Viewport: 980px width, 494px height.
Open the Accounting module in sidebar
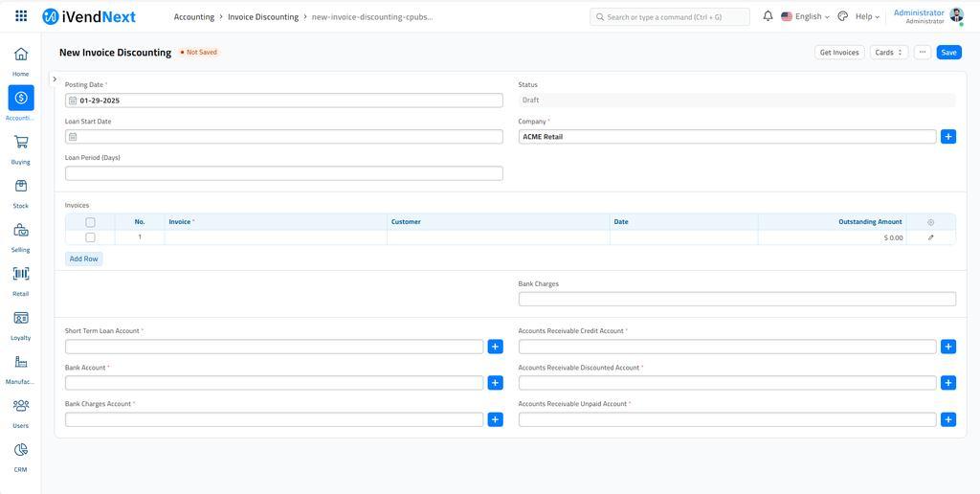tap(21, 98)
